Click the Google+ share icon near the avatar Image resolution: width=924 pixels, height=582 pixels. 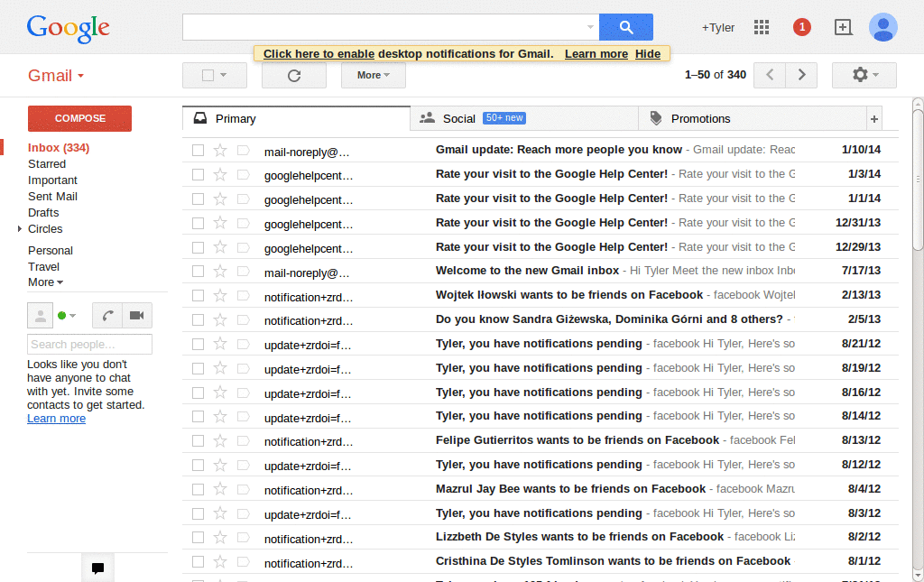(843, 27)
